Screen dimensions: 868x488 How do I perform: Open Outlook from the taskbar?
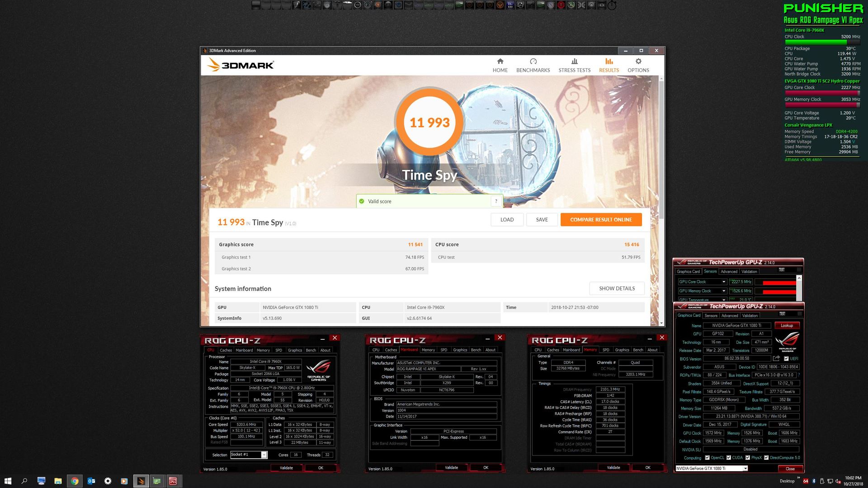point(91,481)
